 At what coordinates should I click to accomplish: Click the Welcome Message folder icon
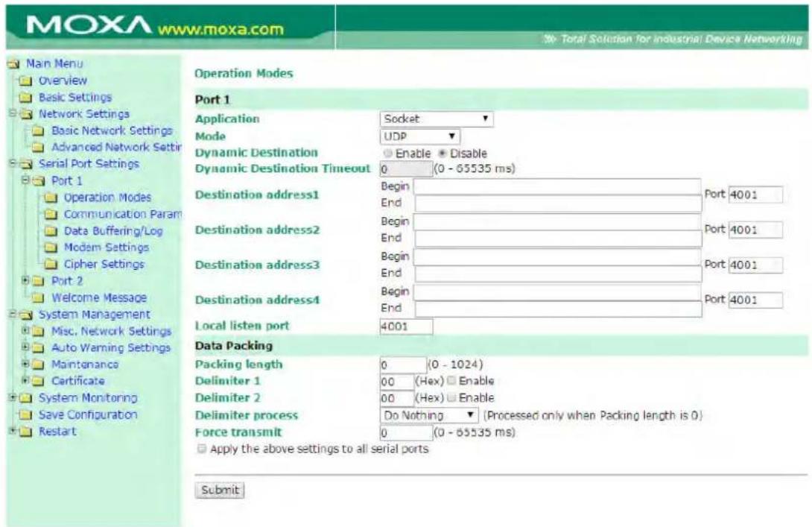[38, 298]
